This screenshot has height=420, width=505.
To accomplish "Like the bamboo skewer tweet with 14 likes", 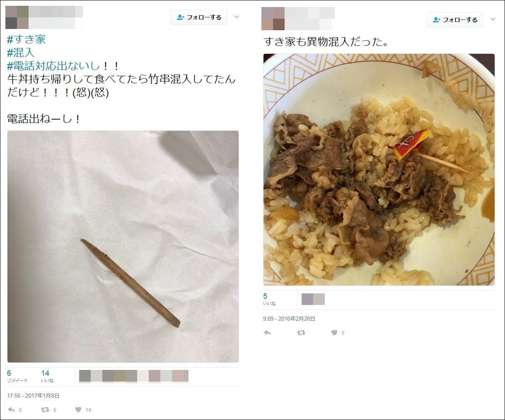I will [x=78, y=410].
